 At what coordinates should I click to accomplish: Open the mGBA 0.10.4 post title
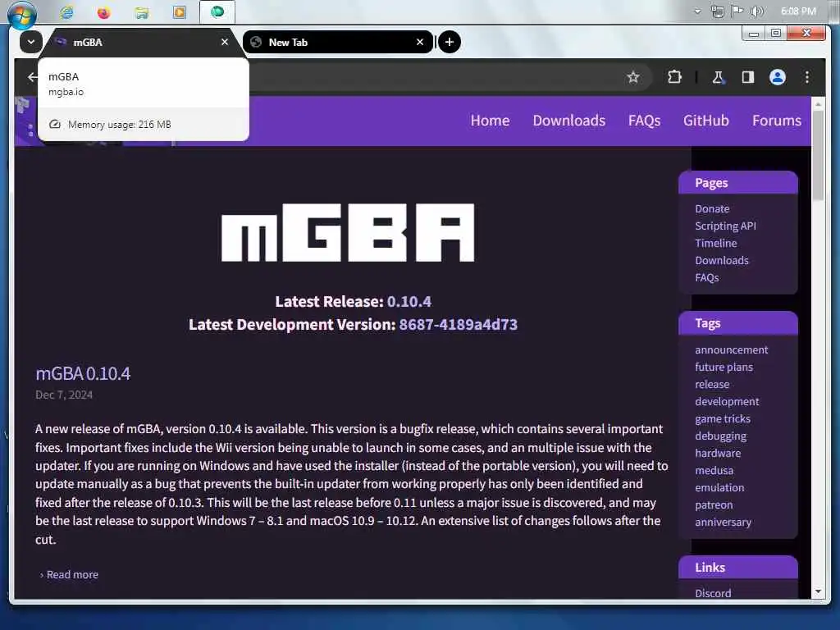(83, 373)
